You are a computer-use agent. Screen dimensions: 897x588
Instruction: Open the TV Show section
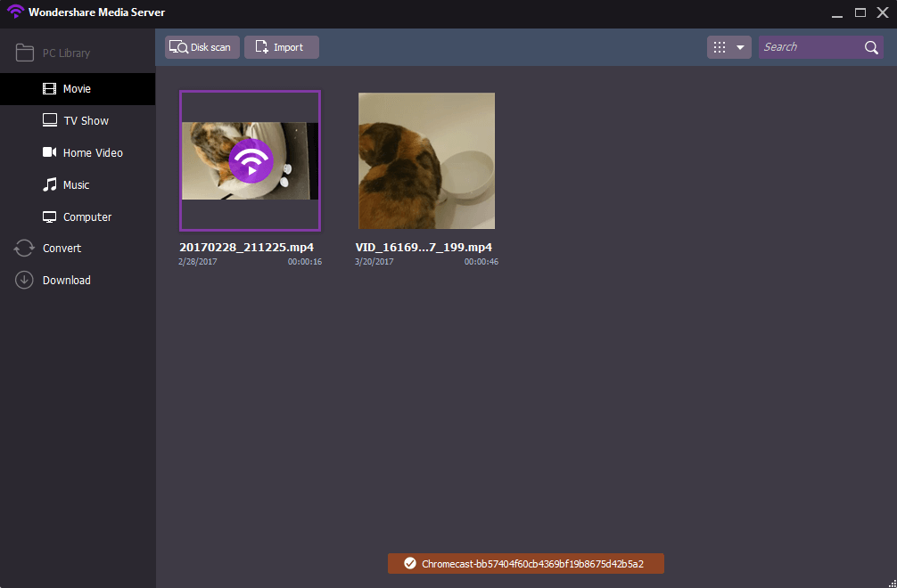[x=78, y=120]
